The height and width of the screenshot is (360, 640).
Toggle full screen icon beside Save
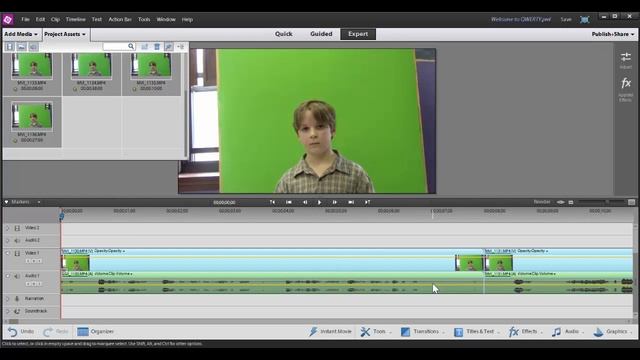click(x=584, y=19)
